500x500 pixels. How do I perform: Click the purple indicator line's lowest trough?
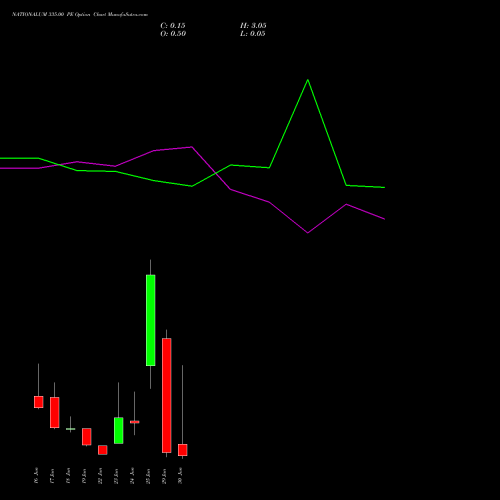(x=308, y=233)
